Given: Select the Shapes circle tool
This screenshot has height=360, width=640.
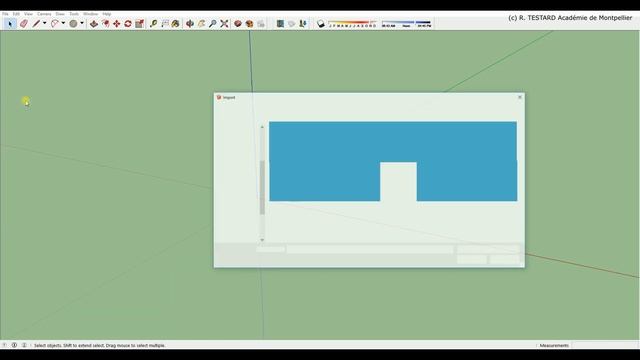Looking at the screenshot, I should (73, 24).
